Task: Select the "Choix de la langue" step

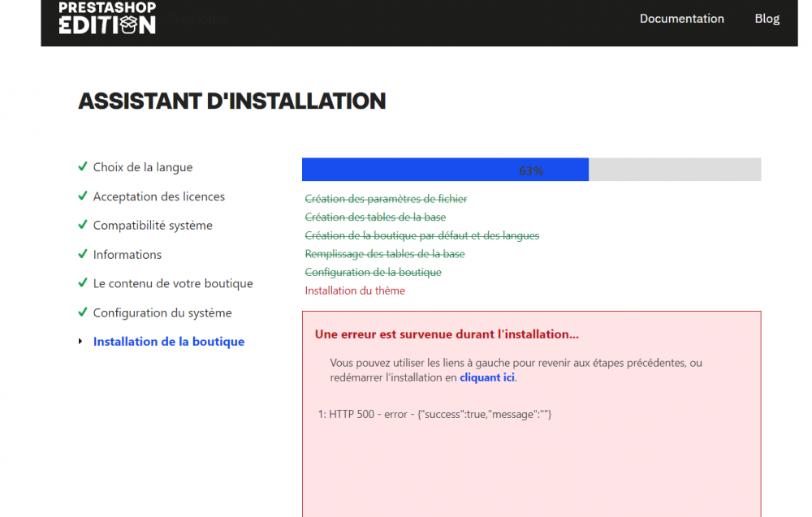Action: click(x=143, y=166)
